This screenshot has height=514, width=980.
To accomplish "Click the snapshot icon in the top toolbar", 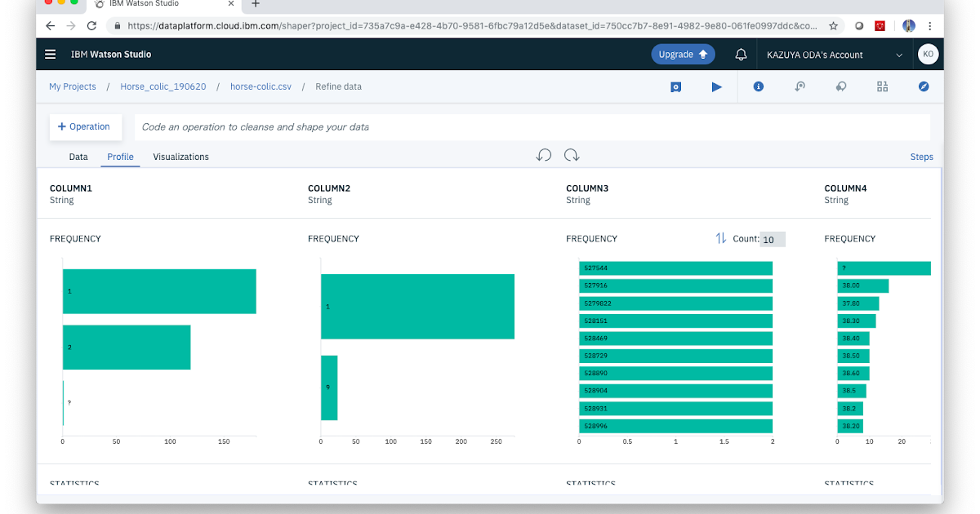I will point(675,86).
